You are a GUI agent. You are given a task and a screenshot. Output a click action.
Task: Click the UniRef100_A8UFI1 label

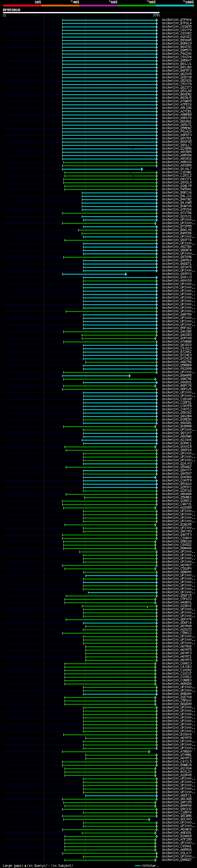(x=177, y=796)
